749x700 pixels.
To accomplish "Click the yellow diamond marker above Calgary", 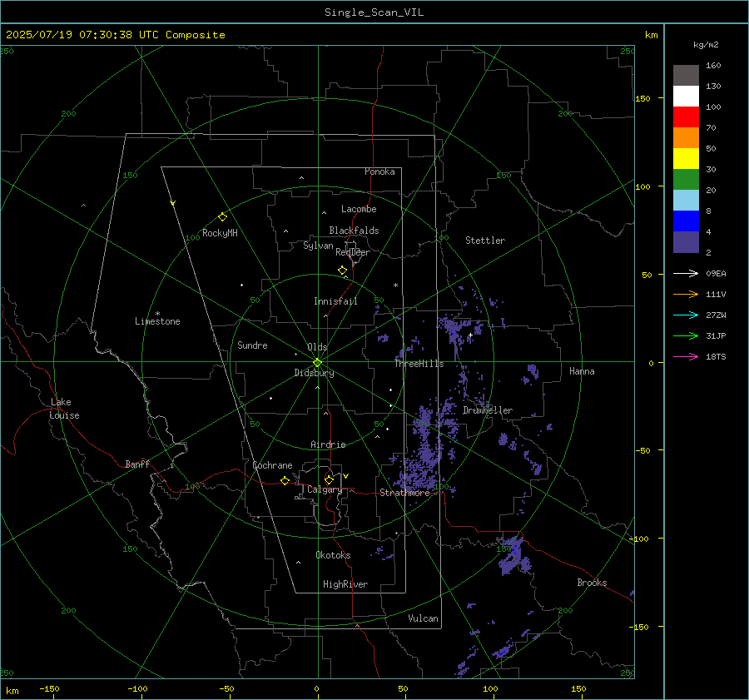I will point(329,479).
